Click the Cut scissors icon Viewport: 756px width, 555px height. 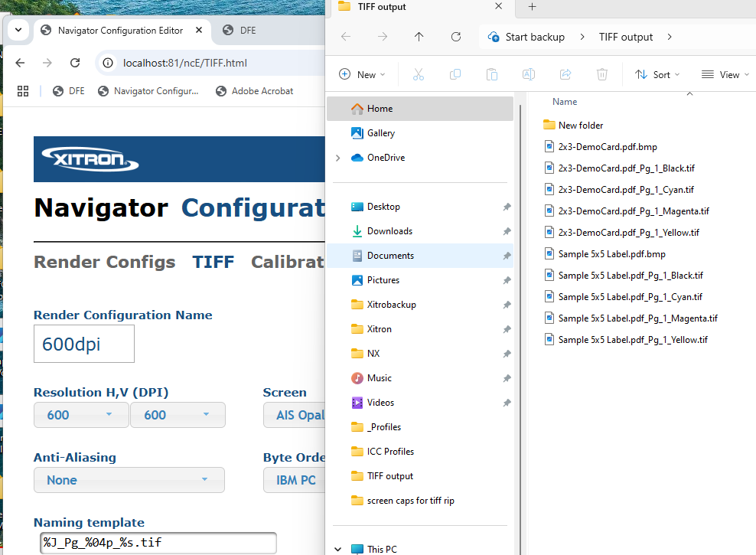(x=419, y=74)
